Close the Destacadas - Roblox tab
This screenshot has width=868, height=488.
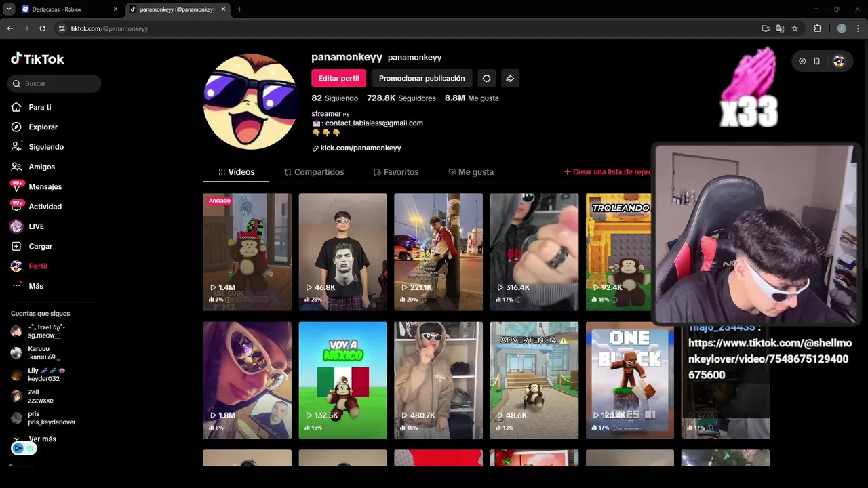(115, 9)
